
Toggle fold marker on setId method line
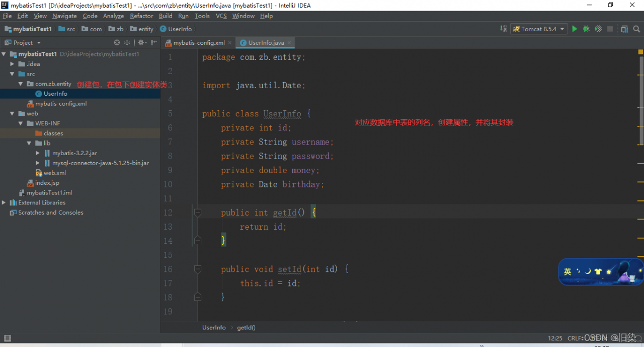[198, 269]
